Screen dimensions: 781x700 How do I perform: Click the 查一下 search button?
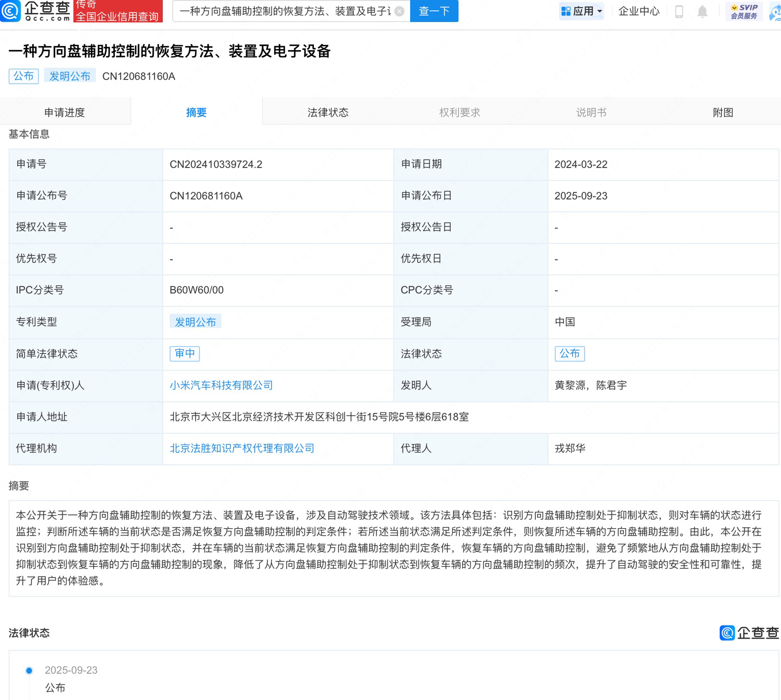[433, 11]
